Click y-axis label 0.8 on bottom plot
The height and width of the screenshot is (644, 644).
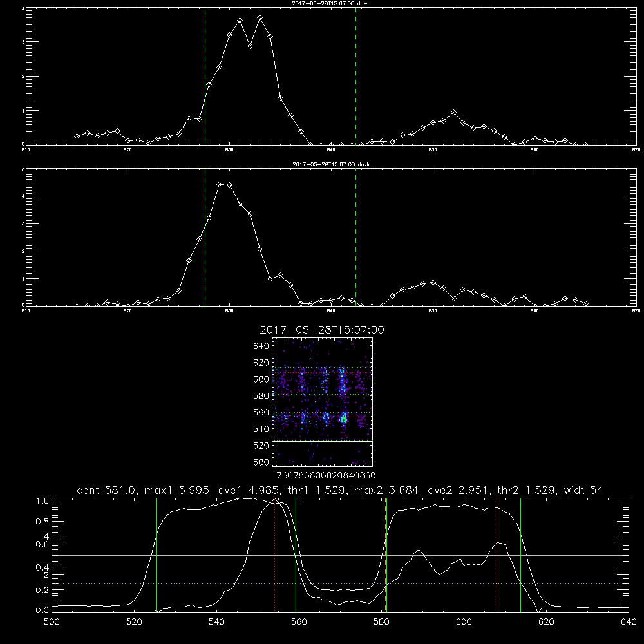43,522
